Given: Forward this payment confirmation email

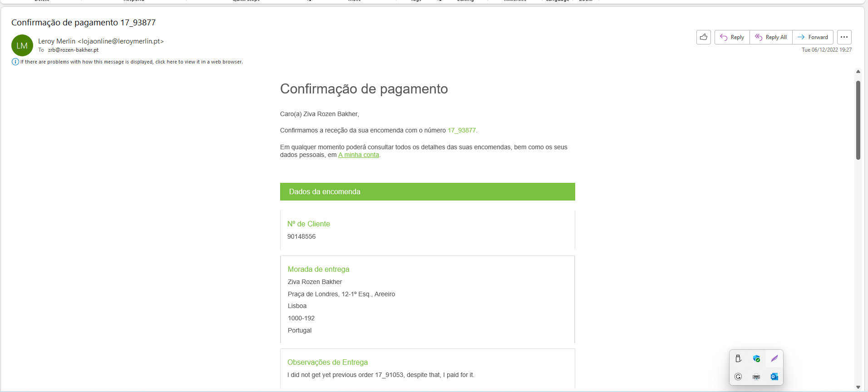Looking at the screenshot, I should 813,37.
